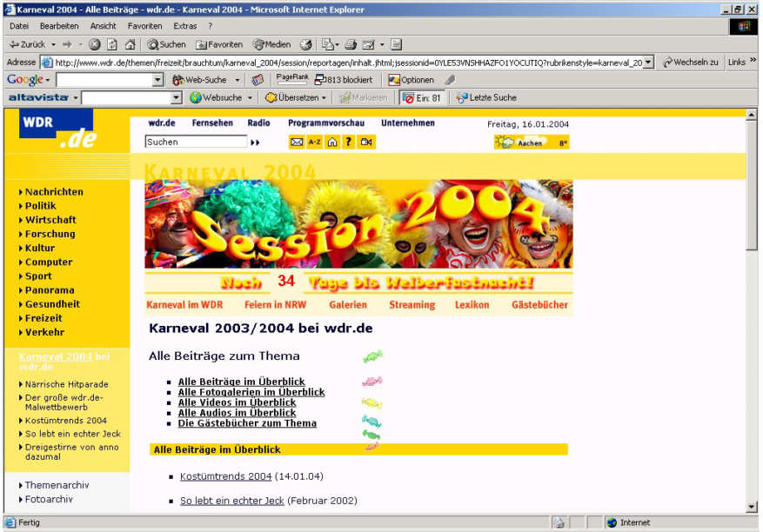
Task: Click the WDR help question mark icon
Action: [348, 142]
